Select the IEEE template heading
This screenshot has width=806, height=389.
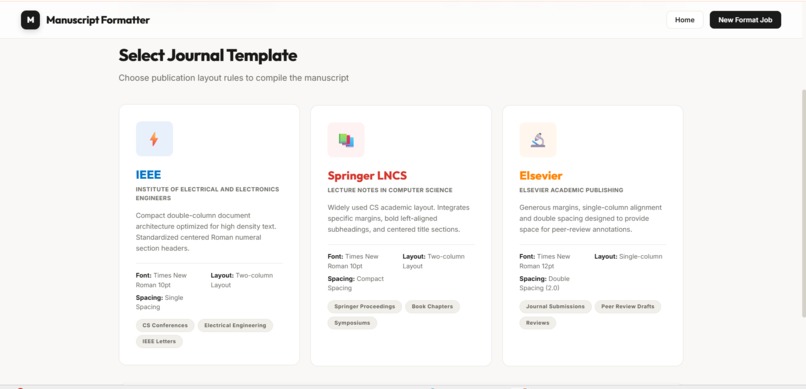(149, 174)
